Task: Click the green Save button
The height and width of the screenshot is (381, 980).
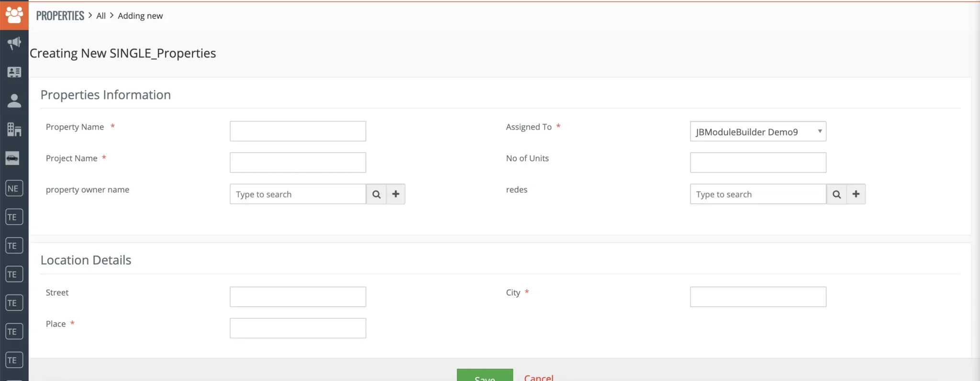Action: point(485,375)
